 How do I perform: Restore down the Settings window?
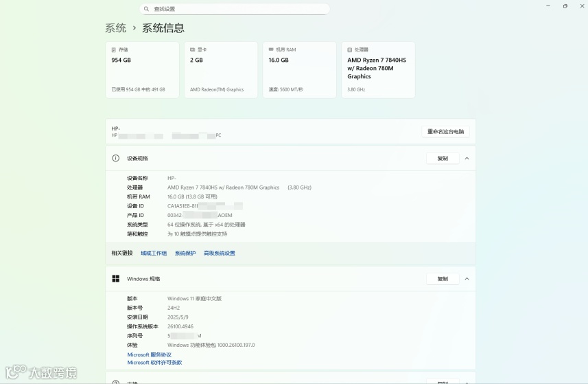tap(565, 6)
